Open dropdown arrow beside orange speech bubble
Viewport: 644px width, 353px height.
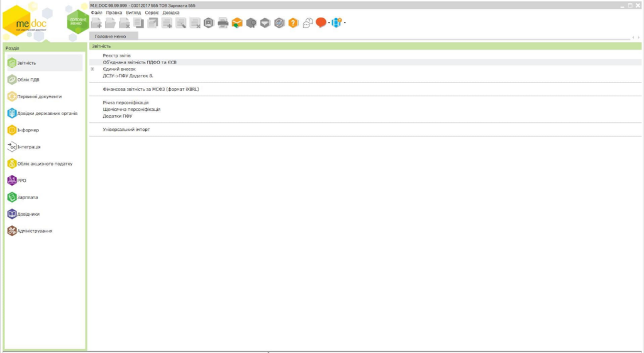click(x=328, y=23)
